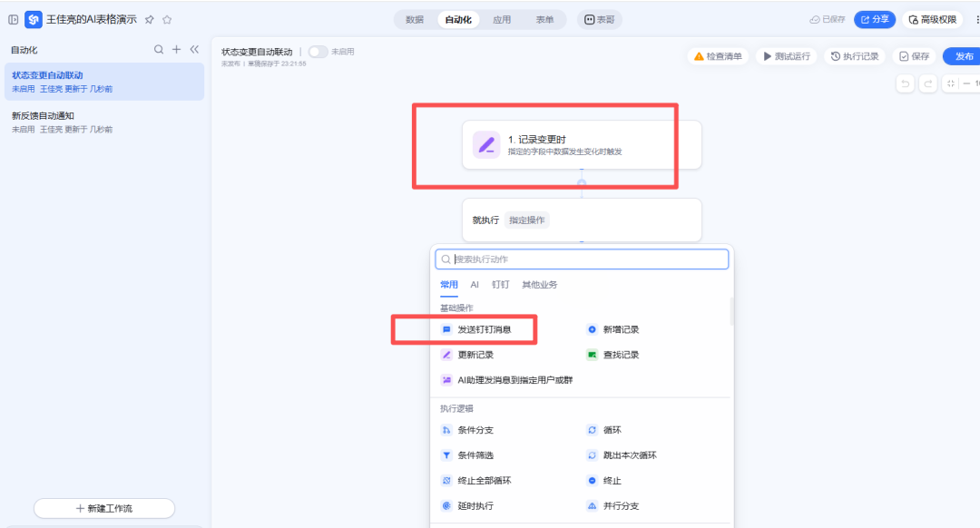Image resolution: width=980 pixels, height=528 pixels.
Task: Open the 数据 tab
Action: coord(415,19)
